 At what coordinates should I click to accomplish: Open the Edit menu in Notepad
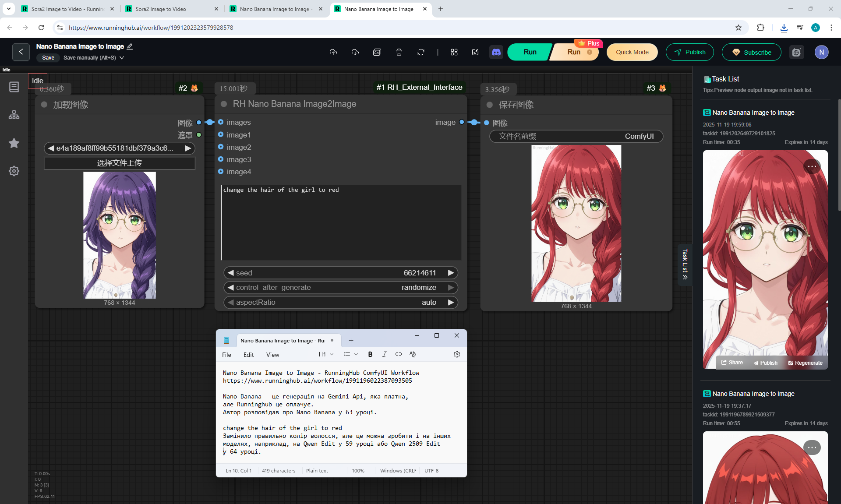click(x=248, y=355)
